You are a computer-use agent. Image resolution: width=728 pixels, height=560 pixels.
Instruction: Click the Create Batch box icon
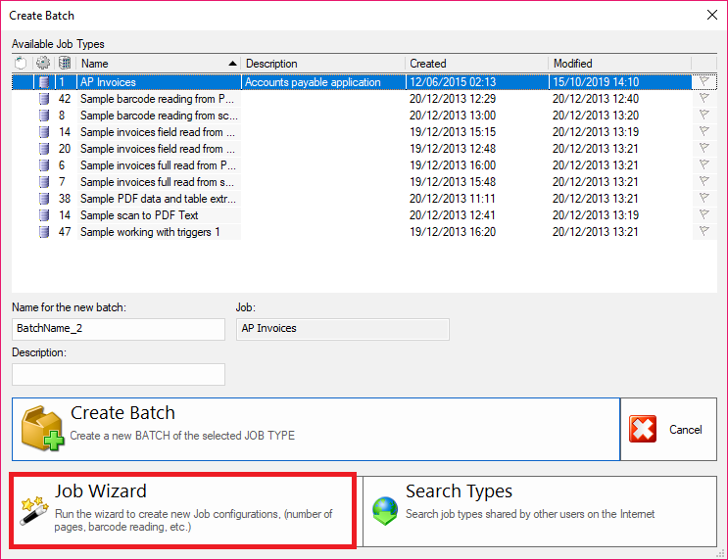coord(42,429)
